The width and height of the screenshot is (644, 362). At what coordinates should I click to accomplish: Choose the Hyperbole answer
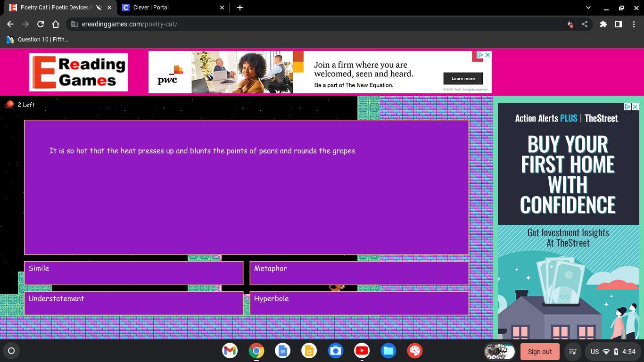tap(359, 303)
